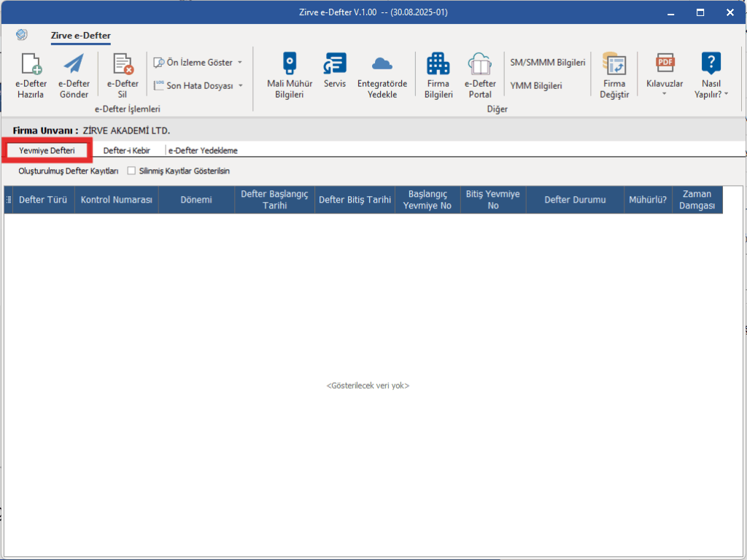Close the Zirve e-Defter window
Screen dimensions: 747x560
(x=729, y=13)
